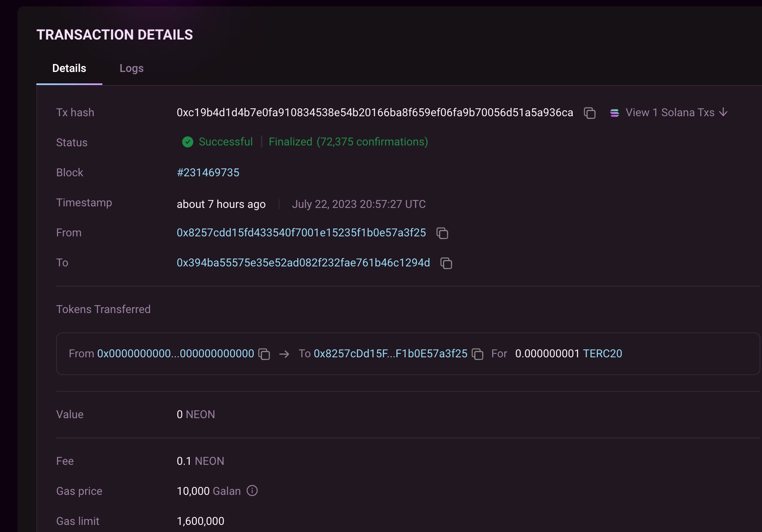Expand View 1 Solana Txs arrow

click(723, 112)
